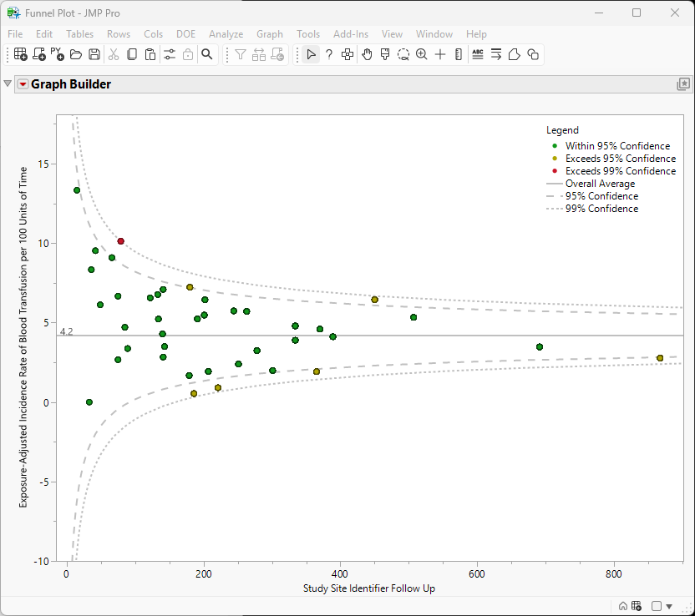Select the Selection crosshair tool
The image size is (695, 616).
coord(347,54)
